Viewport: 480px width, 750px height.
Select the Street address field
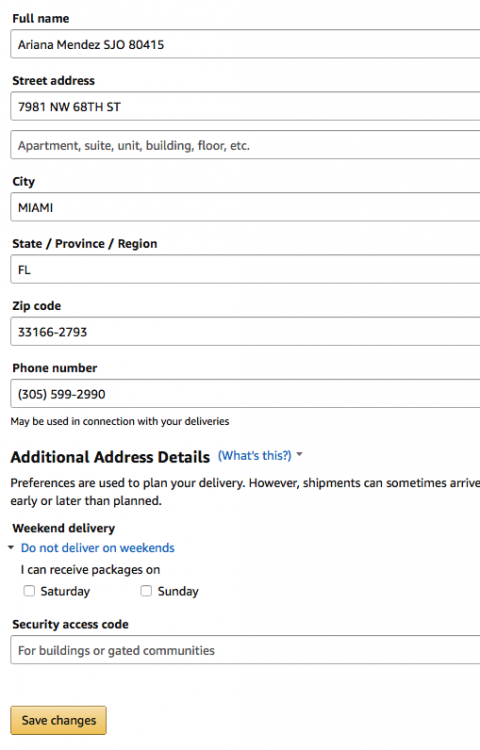[245, 106]
